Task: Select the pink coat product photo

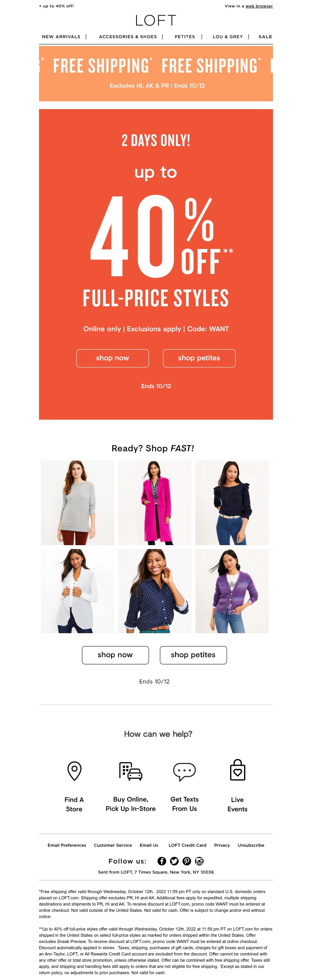Action: pyautogui.click(x=155, y=503)
